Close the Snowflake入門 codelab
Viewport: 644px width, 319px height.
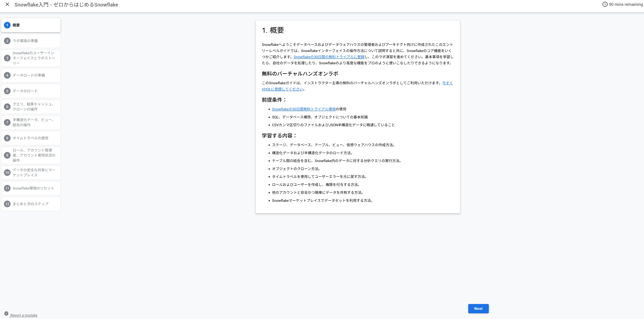click(7, 4)
